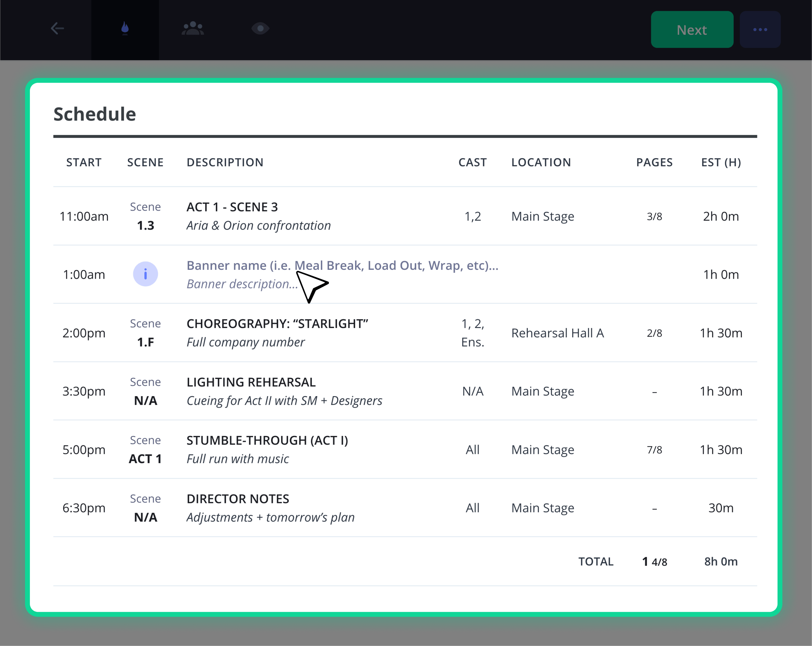Click the banner 1h 0m estimate
This screenshot has width=812, height=646.
click(721, 274)
